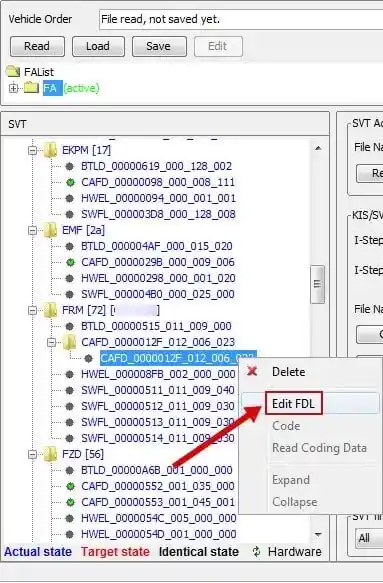Click green coded icon for CAFD_00000553_001_045_001
This screenshot has height=583, width=383.
pos(70,502)
